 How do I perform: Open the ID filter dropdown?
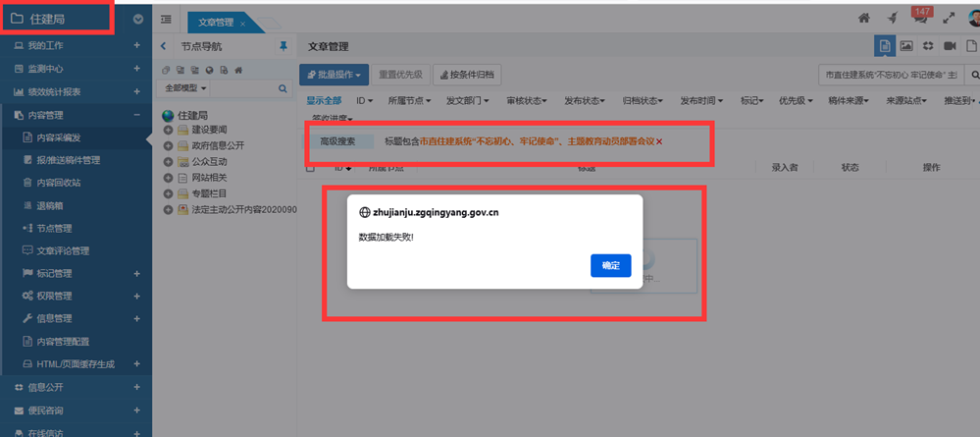(x=364, y=100)
